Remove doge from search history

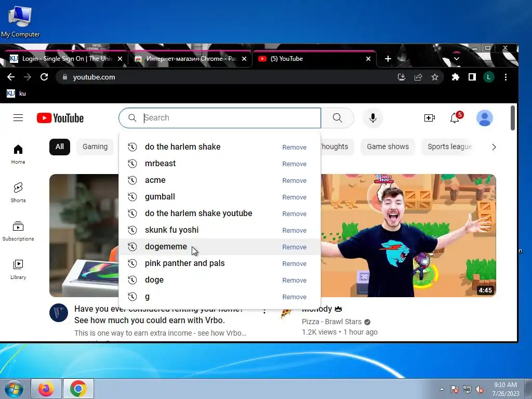(x=294, y=280)
